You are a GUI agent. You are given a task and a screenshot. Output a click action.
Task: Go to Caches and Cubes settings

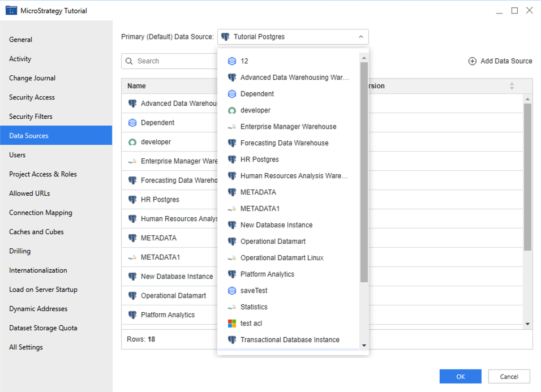pyautogui.click(x=36, y=232)
